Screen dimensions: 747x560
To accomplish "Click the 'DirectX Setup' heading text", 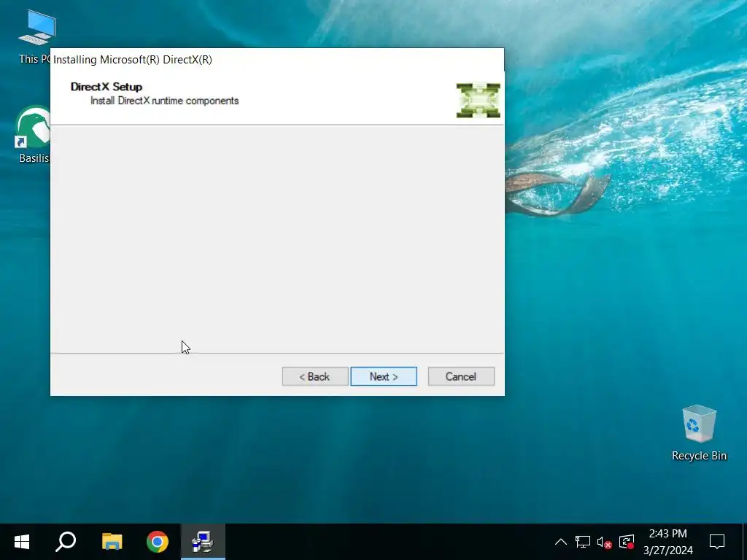I will click(107, 87).
